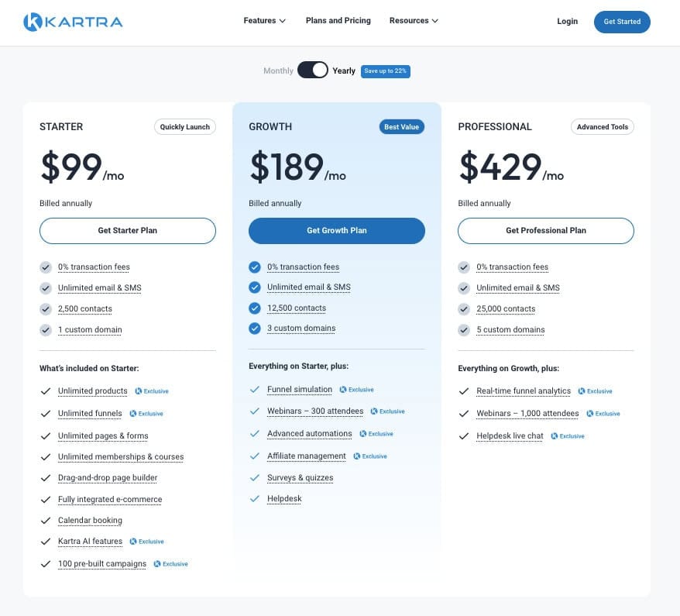680x616 pixels.
Task: Click the check icon beside 1 custom domain
Action: [46, 329]
